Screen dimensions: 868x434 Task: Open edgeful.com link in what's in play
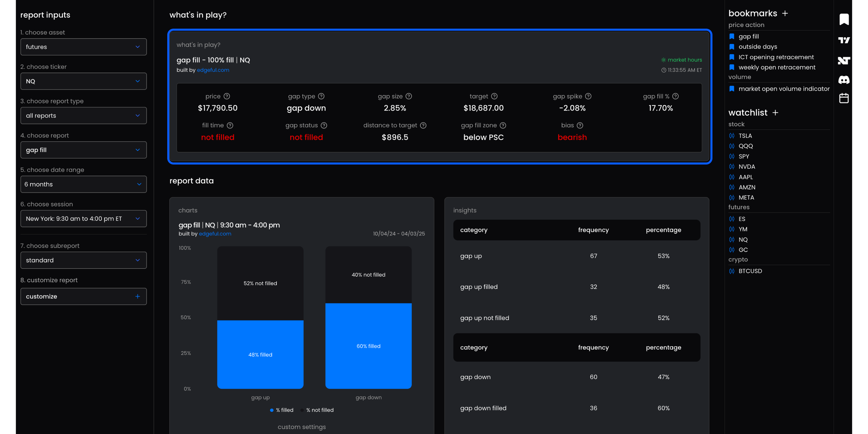[213, 70]
